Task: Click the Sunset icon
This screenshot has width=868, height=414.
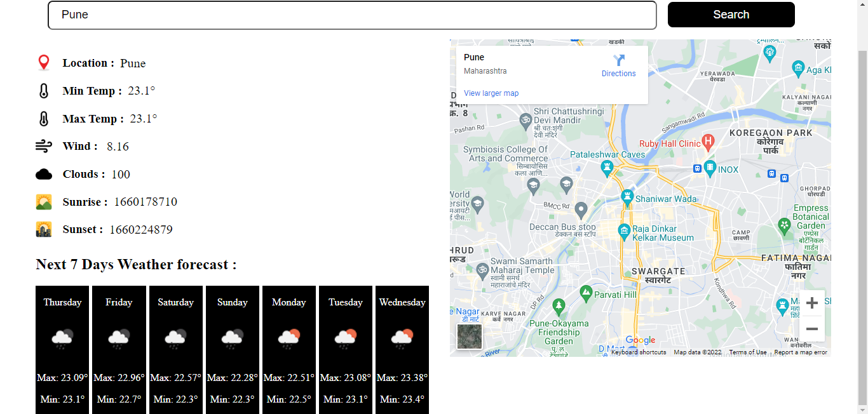Action: 43,229
